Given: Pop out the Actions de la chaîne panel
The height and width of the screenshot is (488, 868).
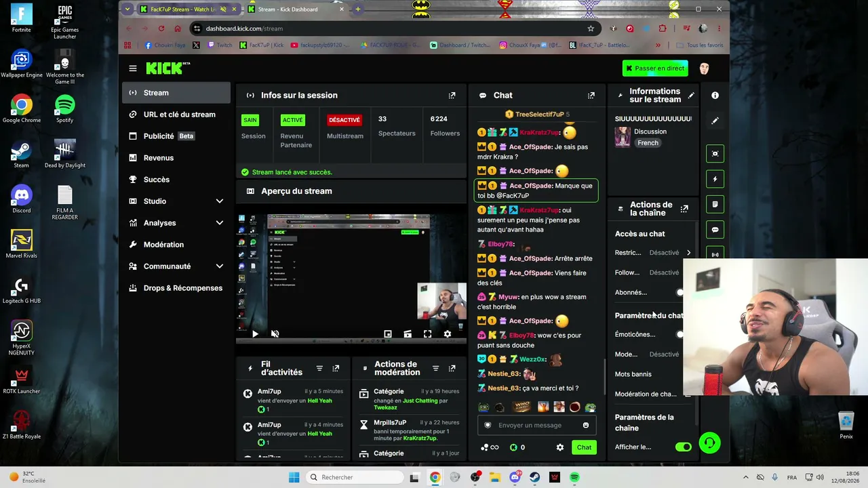Looking at the screenshot, I should (x=684, y=209).
